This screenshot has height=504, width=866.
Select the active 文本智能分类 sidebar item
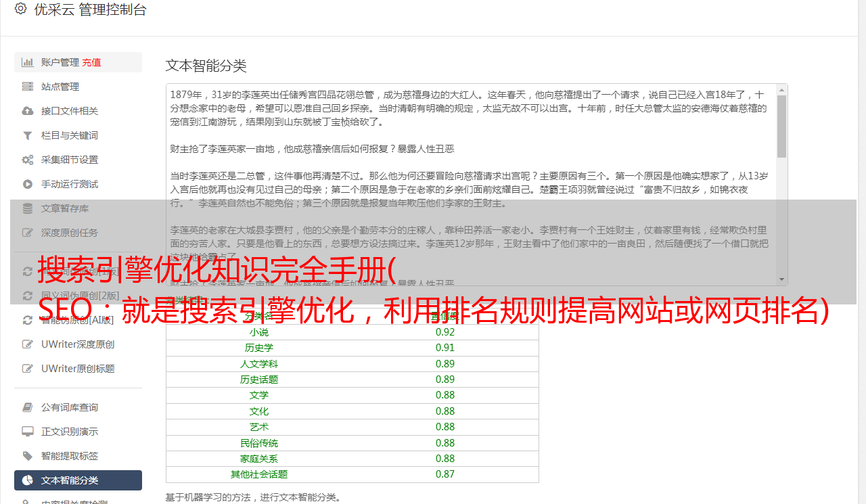coord(78,480)
